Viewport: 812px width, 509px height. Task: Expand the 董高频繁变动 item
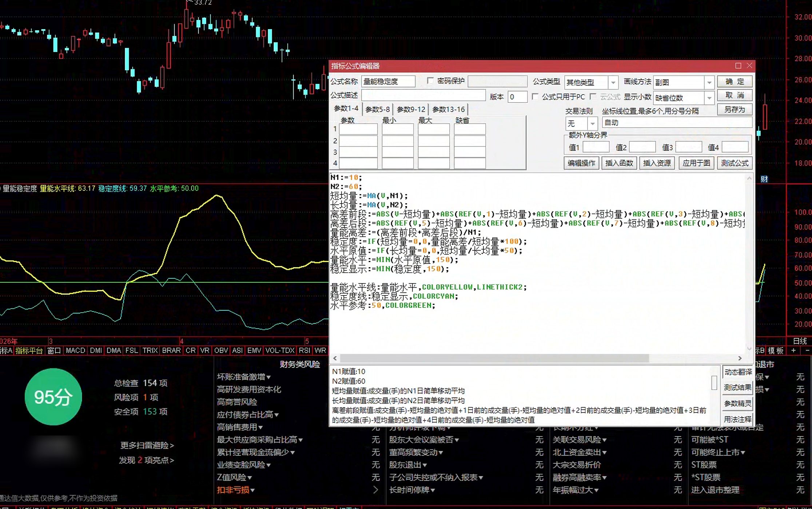point(441,453)
